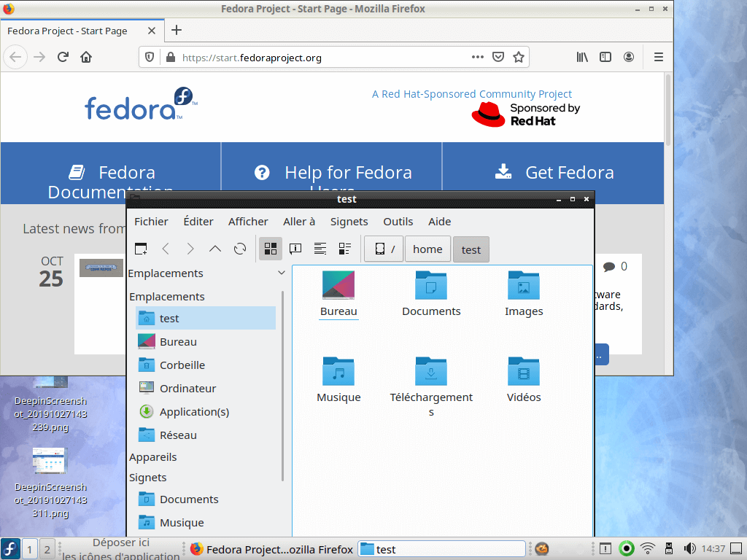Viewport: 747px width, 560px height.
Task: Click the site security padlock icon
Action: [x=171, y=58]
